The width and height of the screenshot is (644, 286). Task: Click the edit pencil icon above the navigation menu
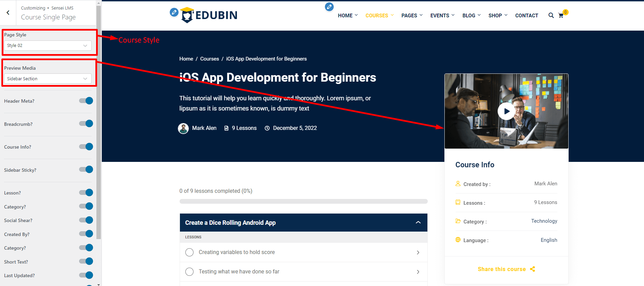[329, 7]
